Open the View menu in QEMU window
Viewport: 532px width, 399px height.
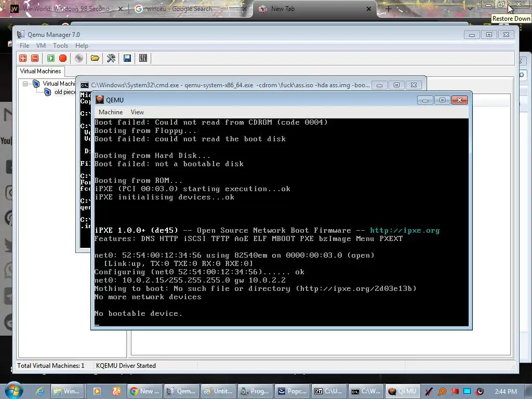(137, 112)
